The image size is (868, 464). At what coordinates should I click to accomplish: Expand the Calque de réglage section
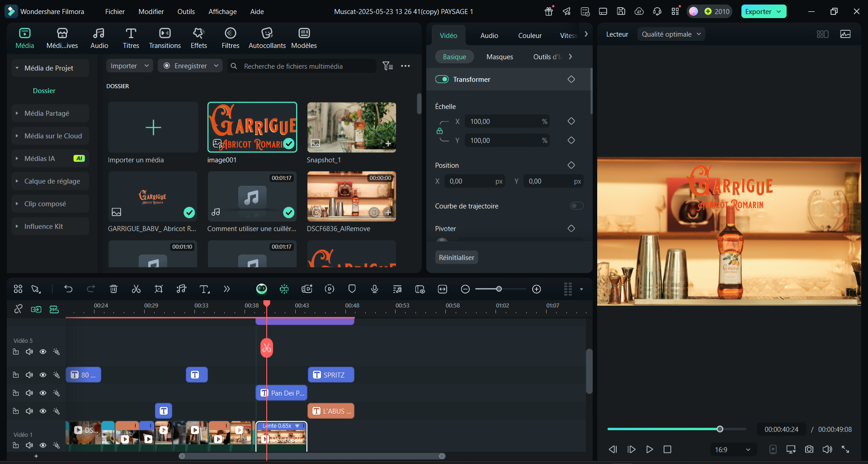[x=50, y=181]
